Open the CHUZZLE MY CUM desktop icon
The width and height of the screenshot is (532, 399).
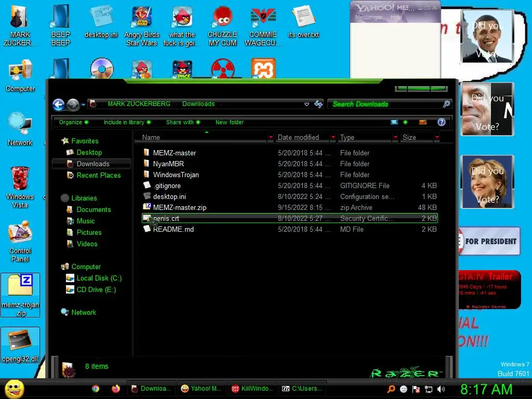pos(222,25)
